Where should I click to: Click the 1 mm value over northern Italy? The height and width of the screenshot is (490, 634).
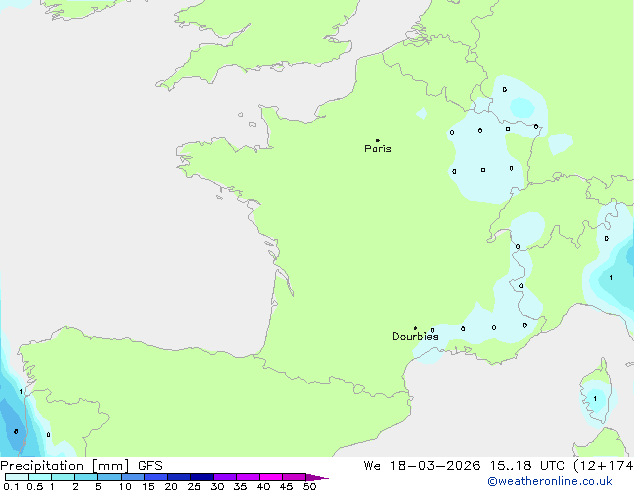coord(610,277)
